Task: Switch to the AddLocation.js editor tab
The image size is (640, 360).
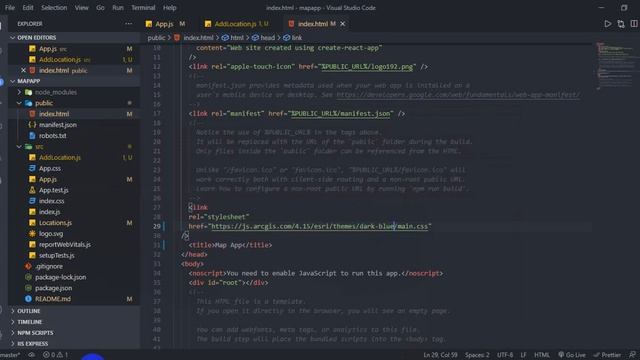Action: pyautogui.click(x=237, y=24)
